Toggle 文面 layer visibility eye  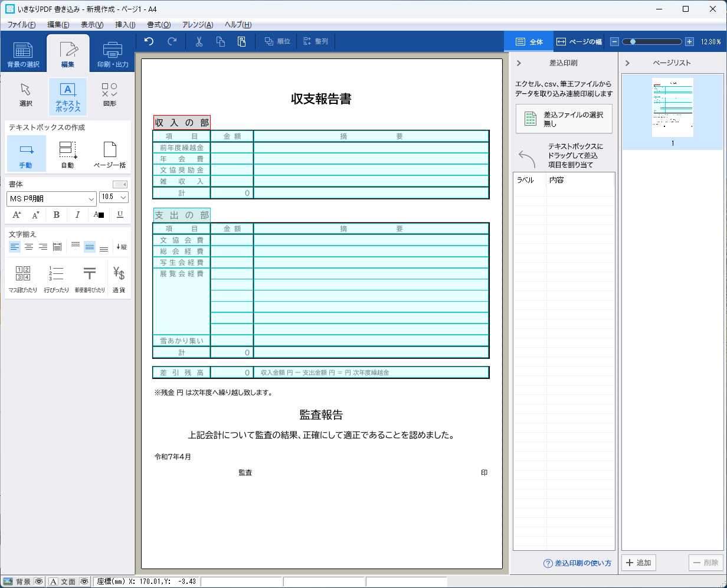click(84, 582)
